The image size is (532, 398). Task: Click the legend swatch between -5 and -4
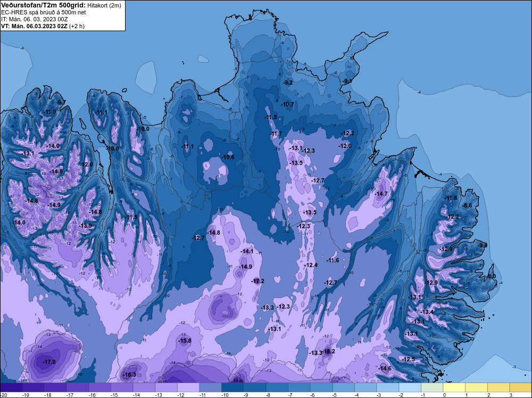coord(343,387)
